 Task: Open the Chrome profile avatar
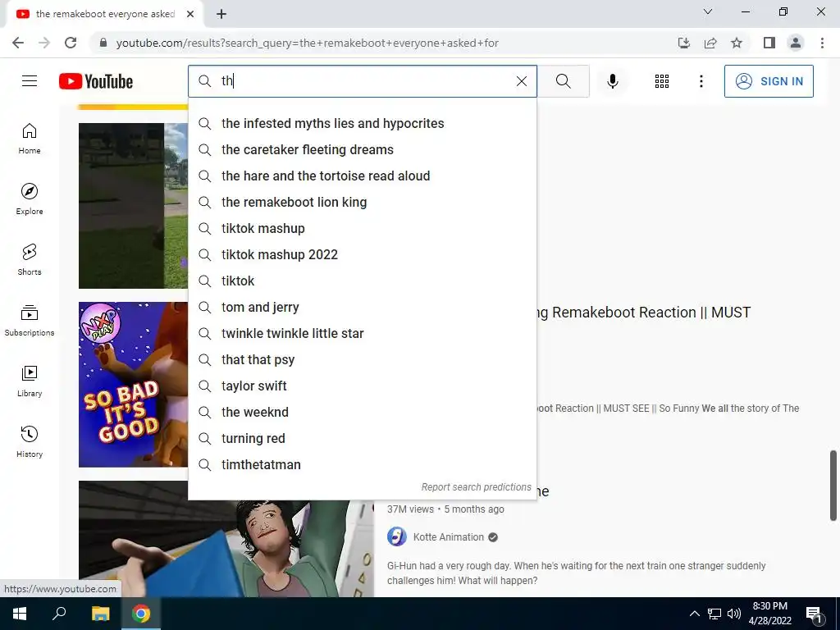[x=796, y=43]
